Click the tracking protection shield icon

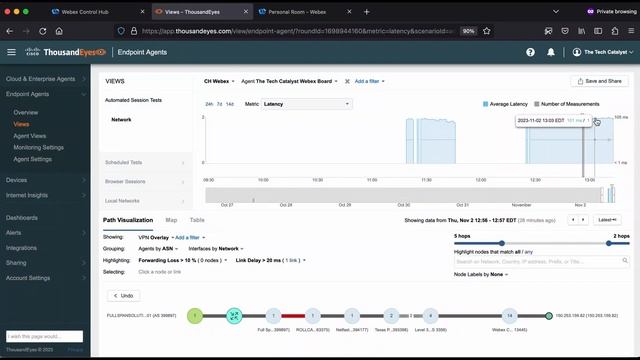tap(121, 31)
